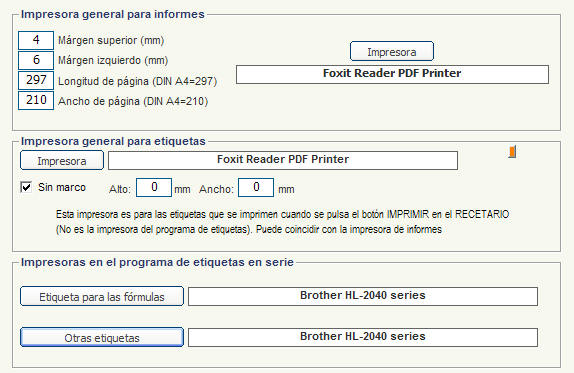This screenshot has height=373, width=574.
Task: Open Impresora button for informes printer
Action: click(x=392, y=51)
